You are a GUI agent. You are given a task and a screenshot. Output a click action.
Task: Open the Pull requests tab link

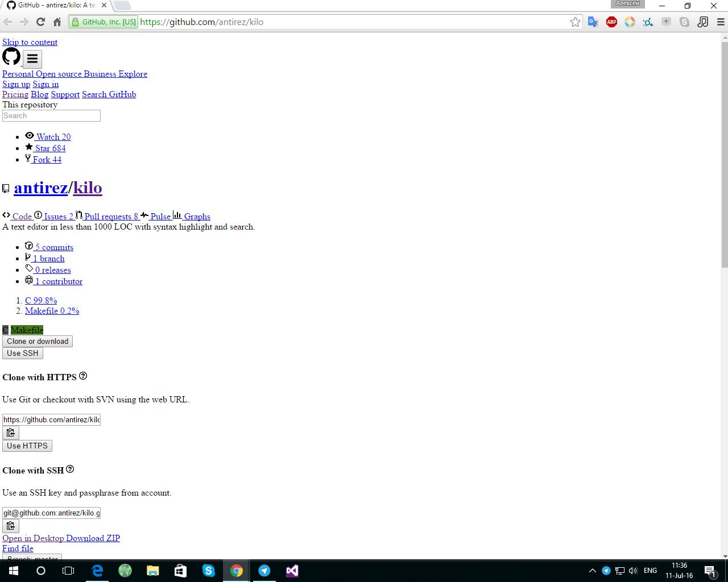point(107,216)
